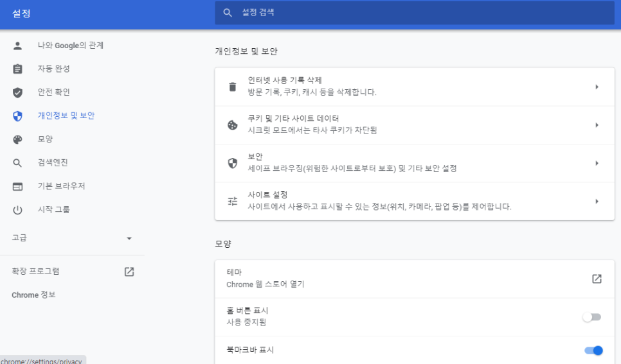The height and width of the screenshot is (364, 621).
Task: Expand the 고급 section arrow
Action: [129, 238]
